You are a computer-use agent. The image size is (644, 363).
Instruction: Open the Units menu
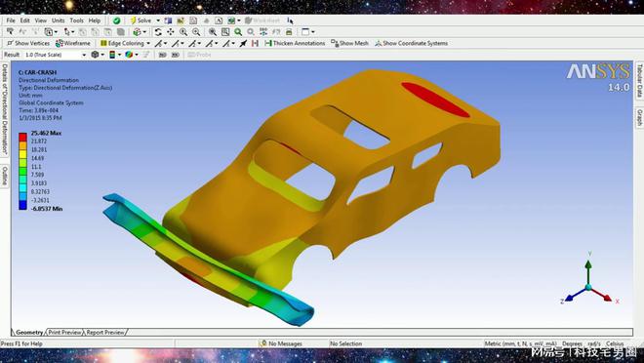58,20
